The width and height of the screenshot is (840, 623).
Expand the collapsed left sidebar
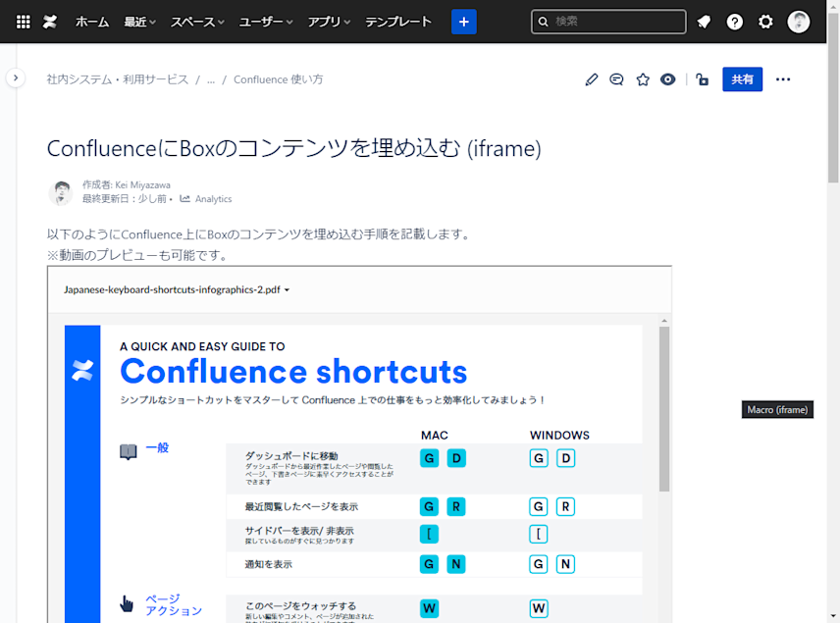tap(16, 78)
